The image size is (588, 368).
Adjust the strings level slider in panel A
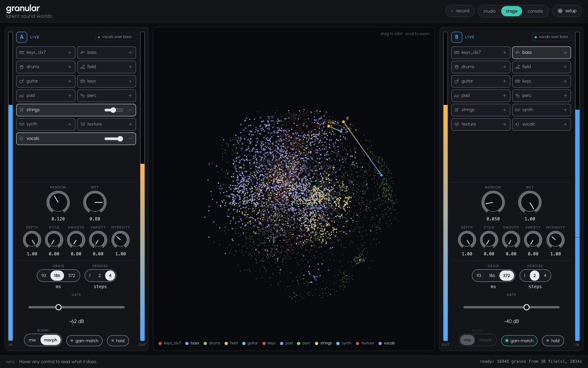pyautogui.click(x=114, y=110)
